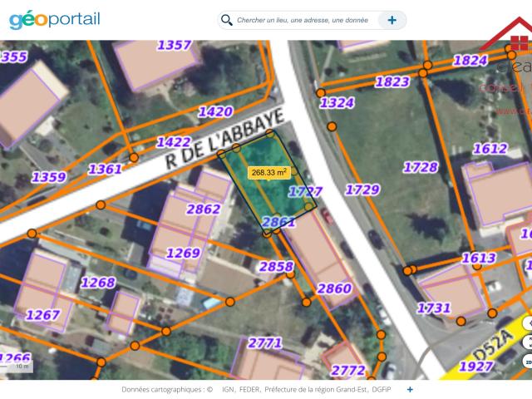This screenshot has height=399, width=532.
Task: Click parcel label 2858
Action: pyautogui.click(x=277, y=267)
